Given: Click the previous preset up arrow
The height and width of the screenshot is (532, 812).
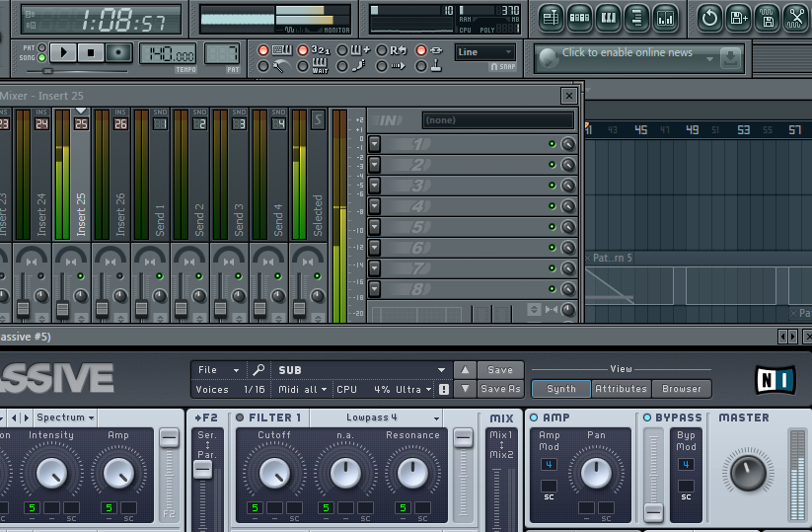Looking at the screenshot, I should point(465,370).
